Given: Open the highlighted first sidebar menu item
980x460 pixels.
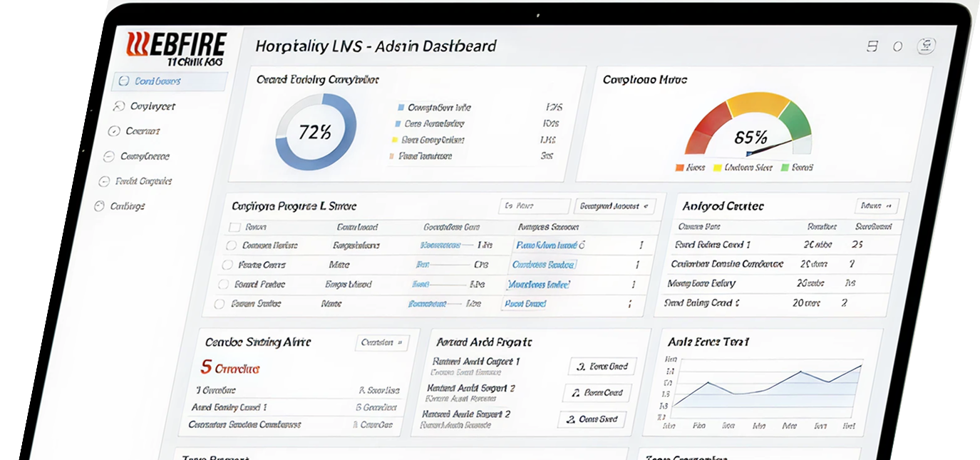Looking at the screenshot, I should point(170,81).
